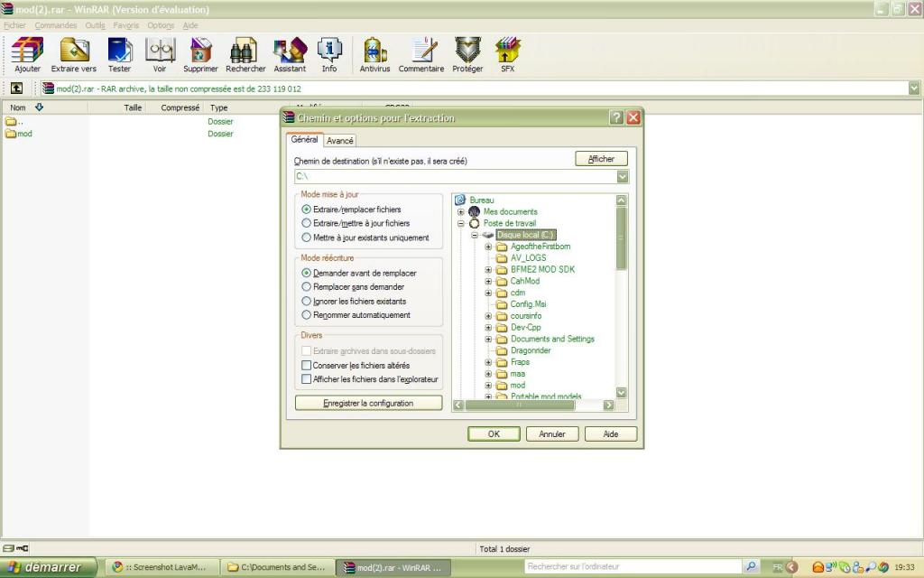Screen dimensions: 924x578
Task: Open the destination path dropdown arrow
Action: click(x=623, y=176)
